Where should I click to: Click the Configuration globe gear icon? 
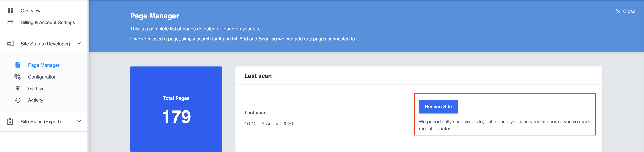[17, 77]
